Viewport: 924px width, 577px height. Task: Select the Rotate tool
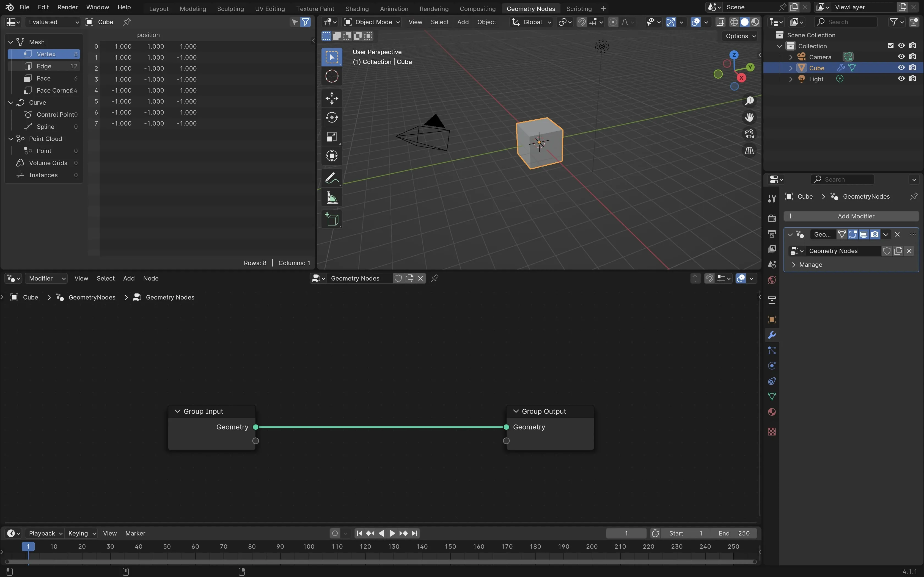pos(331,117)
